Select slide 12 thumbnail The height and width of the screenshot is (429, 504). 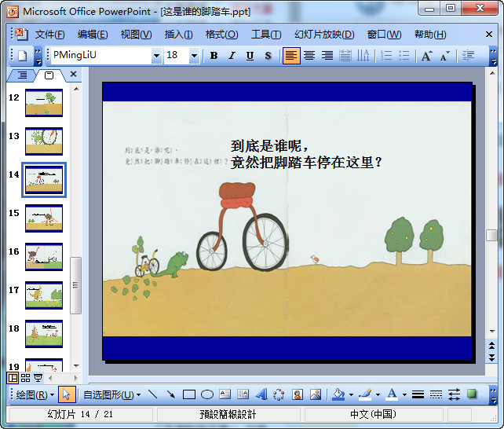click(x=44, y=103)
